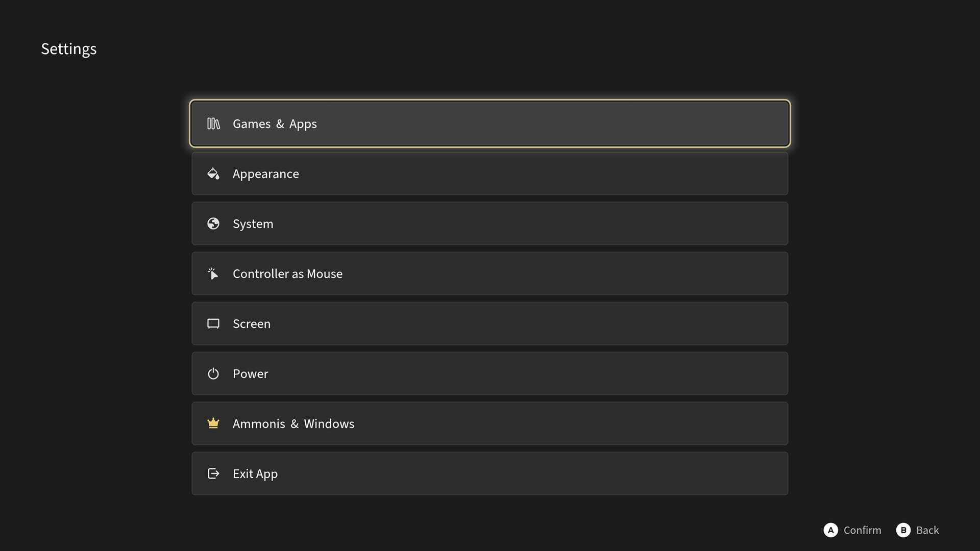This screenshot has height=551, width=980.
Task: Open the Games & Apps settings
Action: tap(490, 123)
